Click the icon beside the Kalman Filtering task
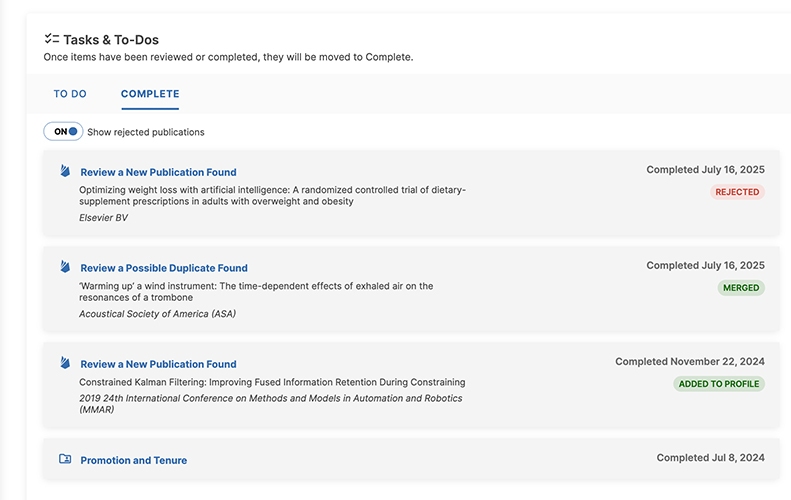Screen dimensions: 791x500 pyautogui.click(x=65, y=363)
